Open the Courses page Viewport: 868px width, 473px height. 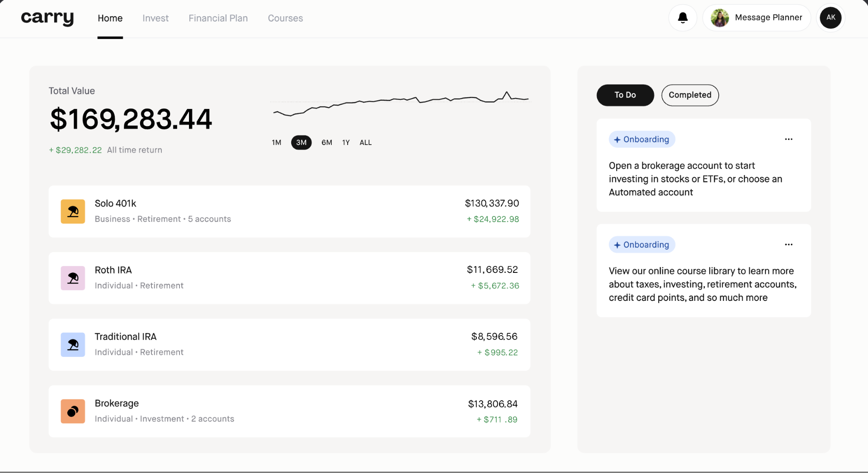point(285,18)
